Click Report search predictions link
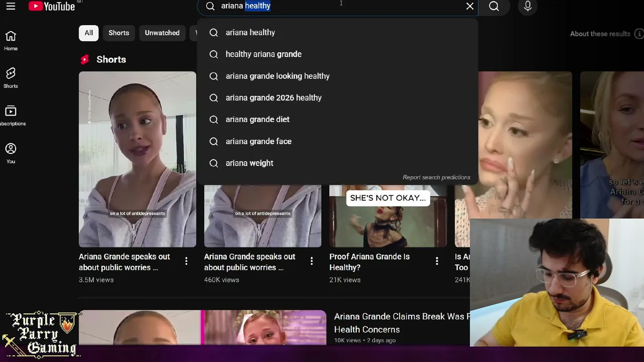This screenshot has height=362, width=644. [436, 177]
